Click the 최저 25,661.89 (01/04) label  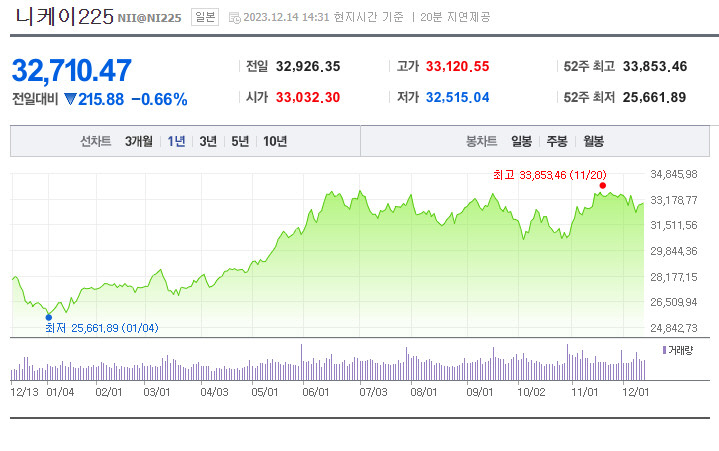click(102, 328)
